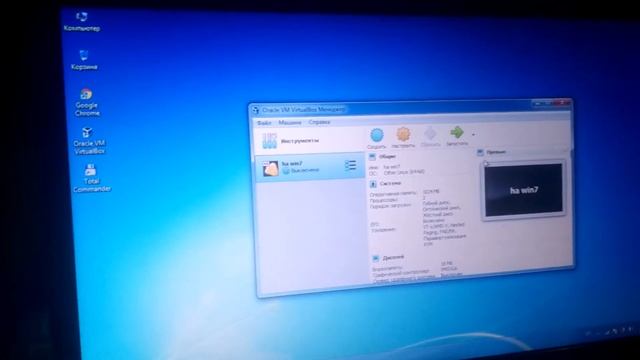Open the list menu icon on ha win7 row
Viewport: 640px width, 360px height.
click(x=350, y=165)
